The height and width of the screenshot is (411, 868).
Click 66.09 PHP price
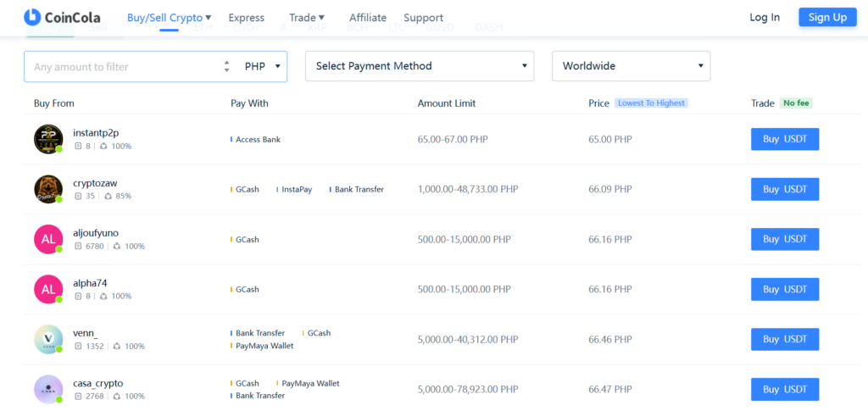point(610,189)
